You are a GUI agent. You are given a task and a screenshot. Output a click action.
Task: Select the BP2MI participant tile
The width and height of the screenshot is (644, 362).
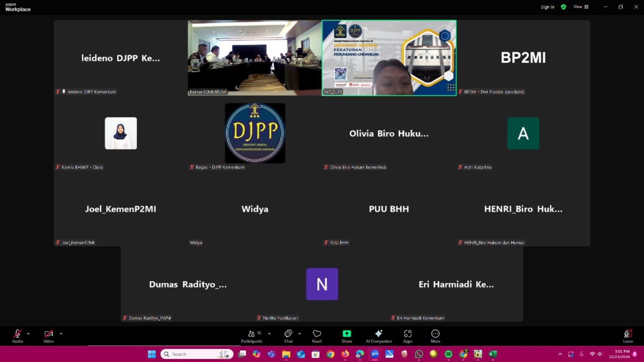(x=523, y=58)
